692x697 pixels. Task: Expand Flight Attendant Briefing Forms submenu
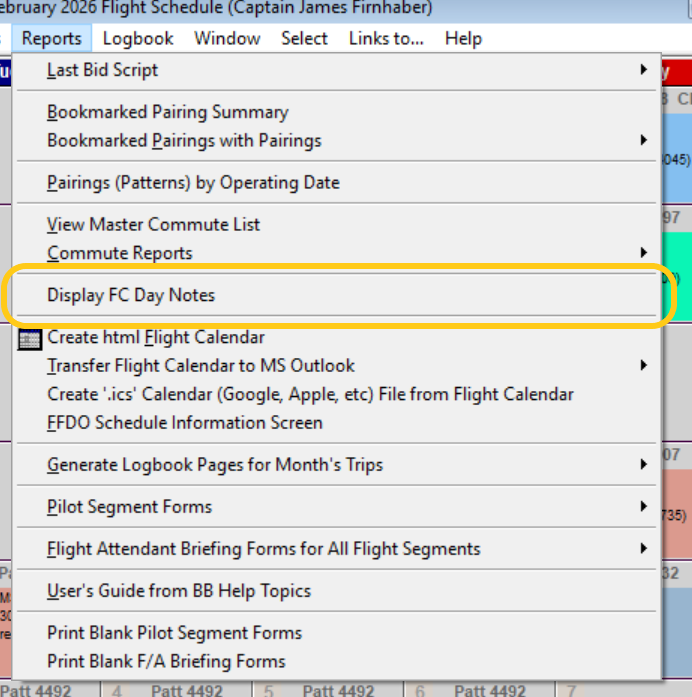643,549
